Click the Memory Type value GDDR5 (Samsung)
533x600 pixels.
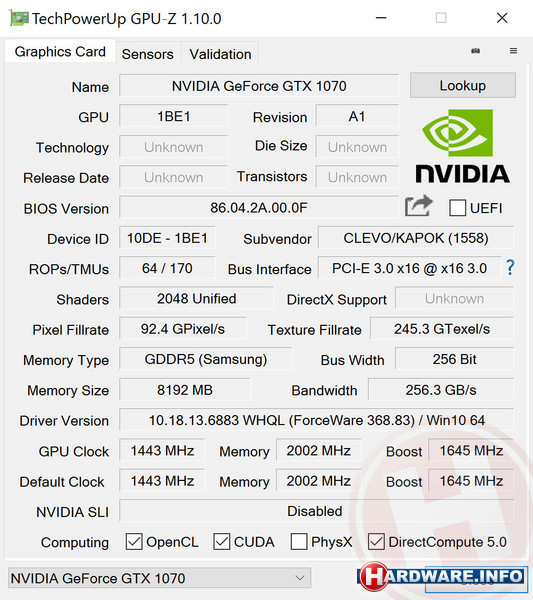205,359
